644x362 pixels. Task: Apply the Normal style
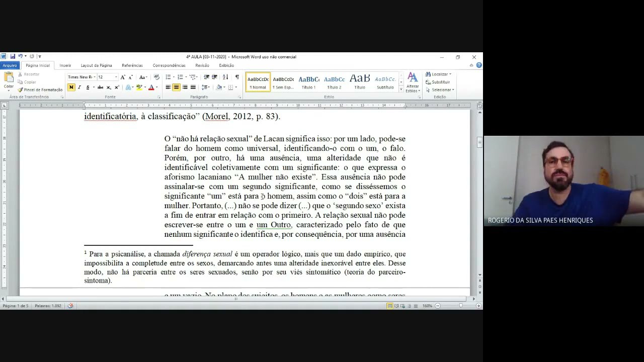[258, 82]
